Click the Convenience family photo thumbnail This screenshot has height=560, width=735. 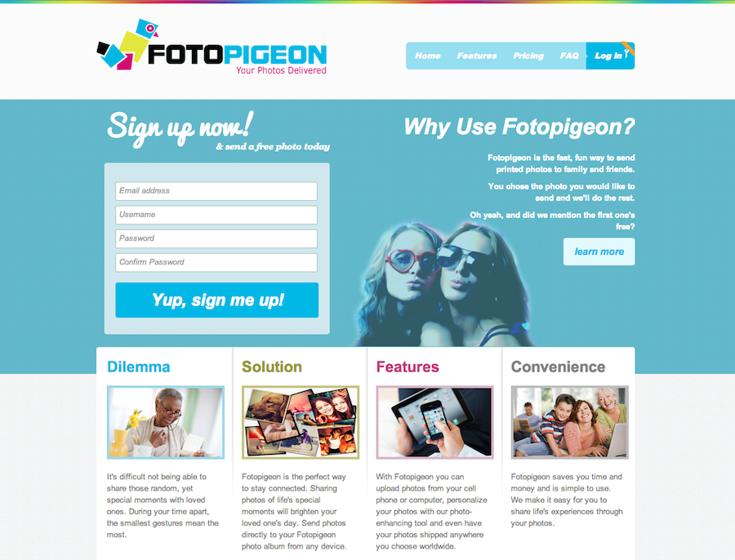[569, 422]
